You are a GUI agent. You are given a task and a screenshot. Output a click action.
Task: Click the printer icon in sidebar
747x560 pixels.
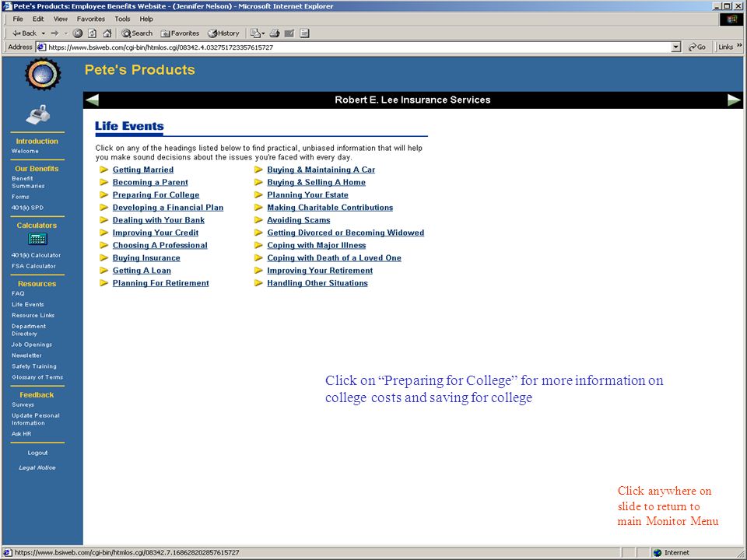(x=37, y=115)
